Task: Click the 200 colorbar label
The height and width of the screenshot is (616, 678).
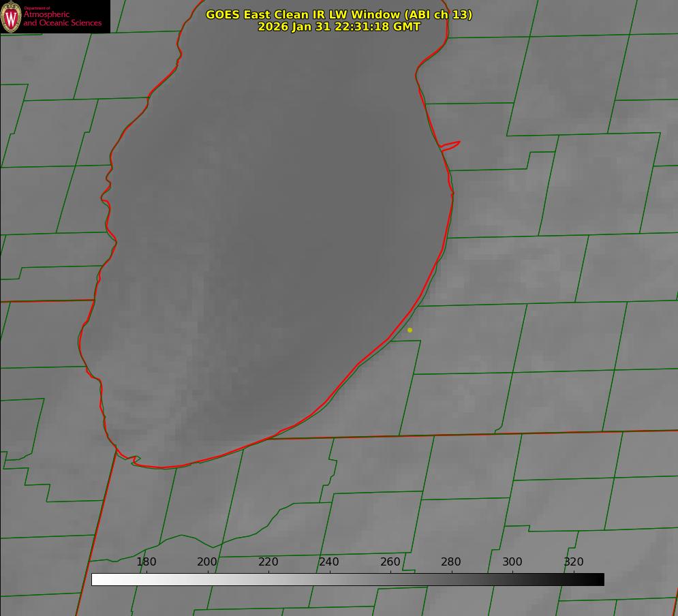Action: tap(207, 561)
